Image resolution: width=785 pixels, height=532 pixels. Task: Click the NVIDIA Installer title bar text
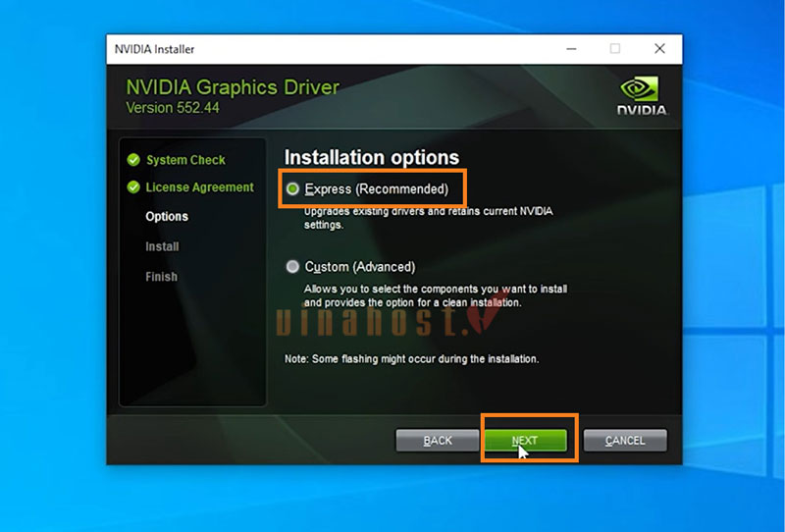click(x=155, y=49)
